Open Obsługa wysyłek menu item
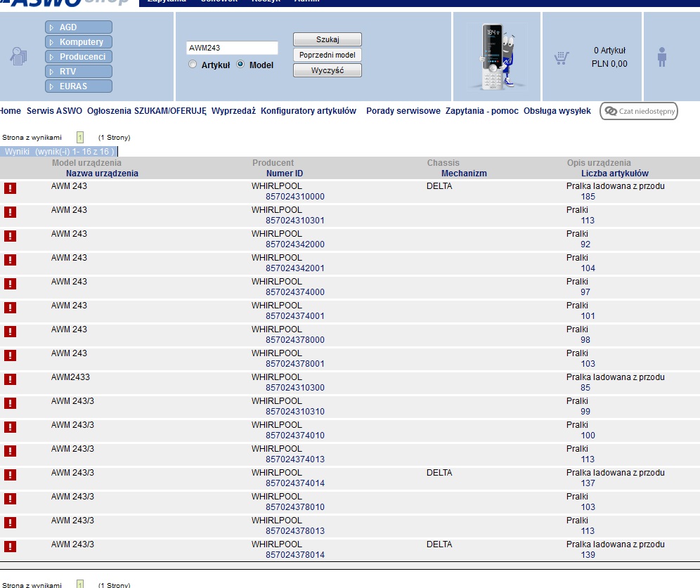The width and height of the screenshot is (700, 588). point(557,110)
